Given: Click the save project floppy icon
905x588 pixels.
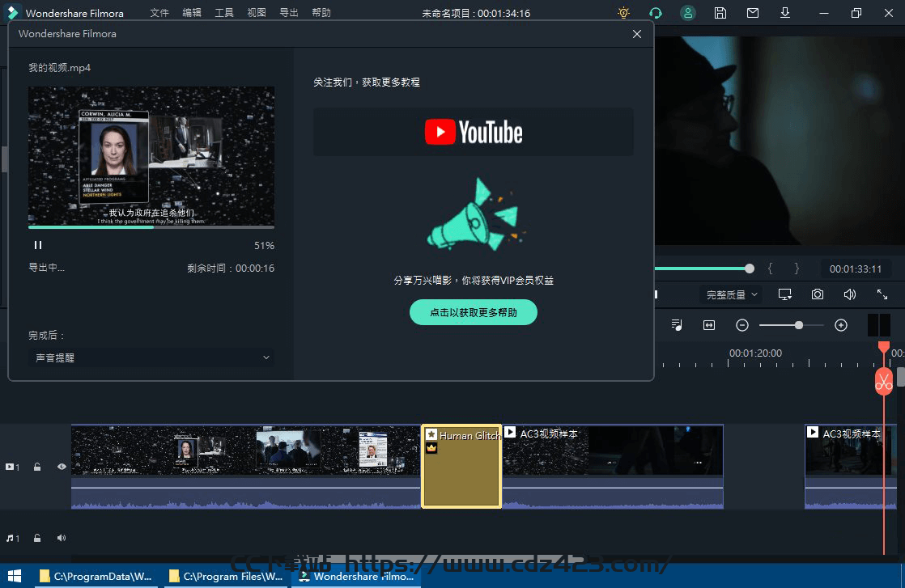Looking at the screenshot, I should click(x=720, y=13).
